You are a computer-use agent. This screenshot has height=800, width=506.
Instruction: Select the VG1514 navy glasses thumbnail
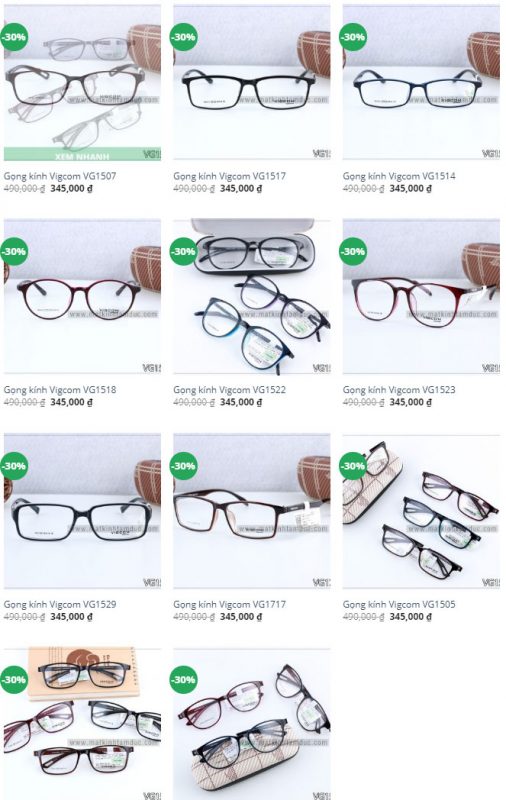(421, 82)
